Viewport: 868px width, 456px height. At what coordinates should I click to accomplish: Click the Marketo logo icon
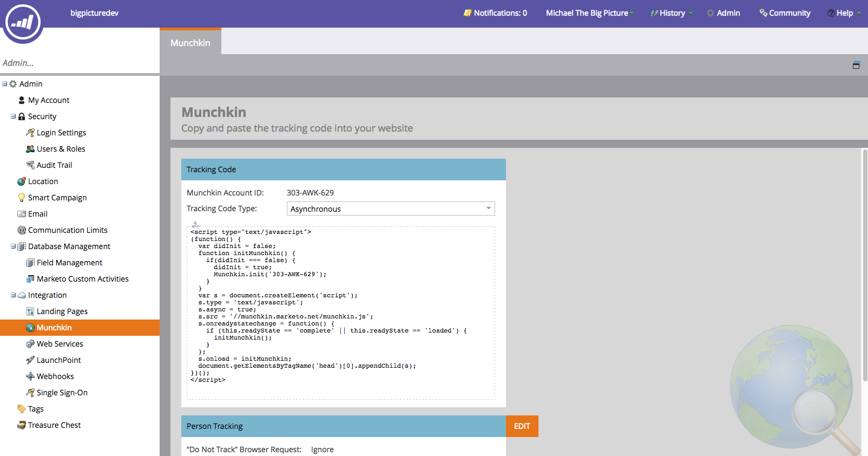click(23, 22)
